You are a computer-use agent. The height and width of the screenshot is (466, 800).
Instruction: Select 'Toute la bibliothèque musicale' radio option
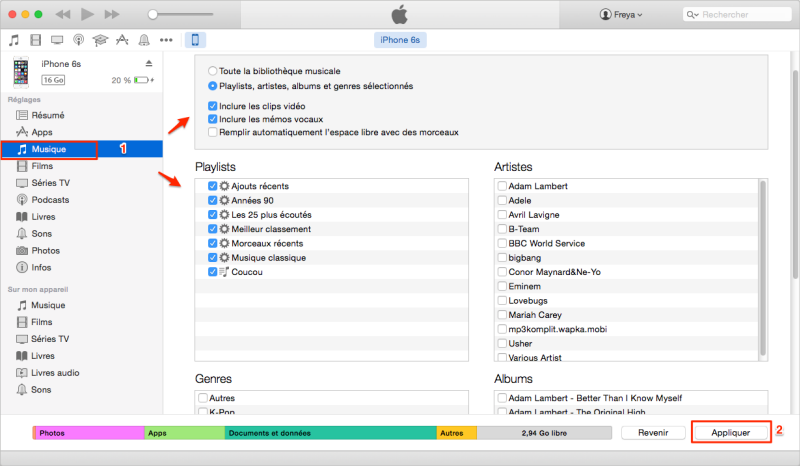[212, 71]
